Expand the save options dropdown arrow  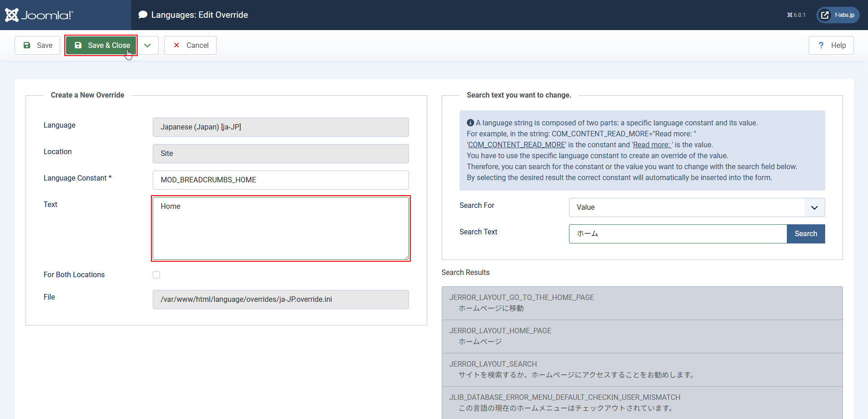(147, 45)
